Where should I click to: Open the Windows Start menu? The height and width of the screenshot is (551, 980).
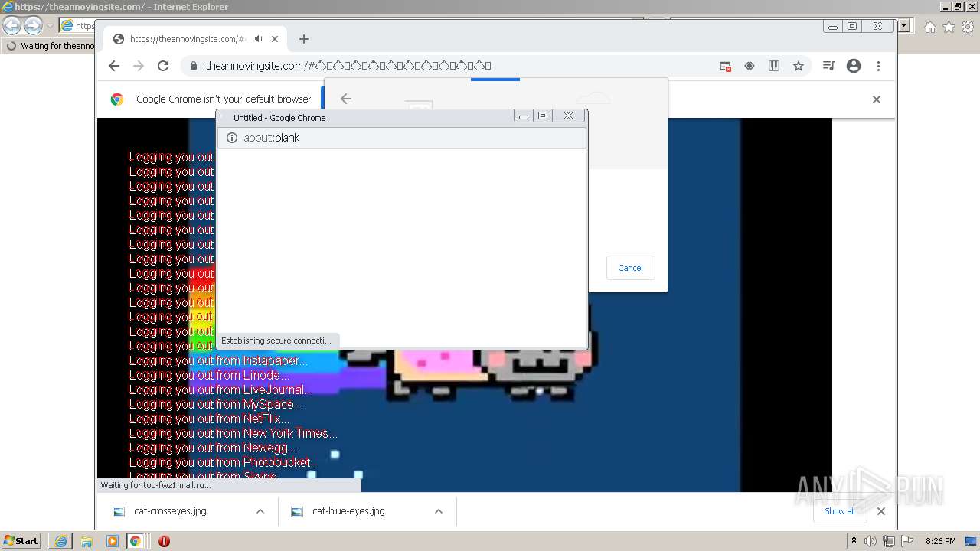[21, 540]
